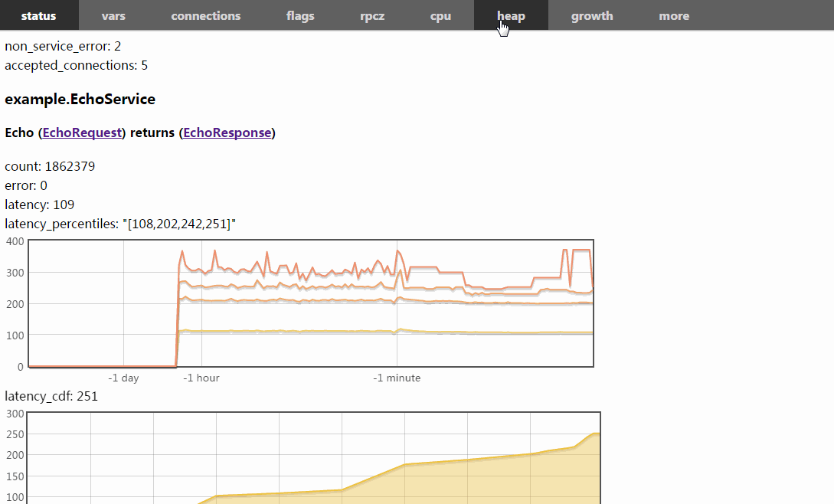Expand the accepted_connections variable
The image size is (834, 504).
click(76, 65)
